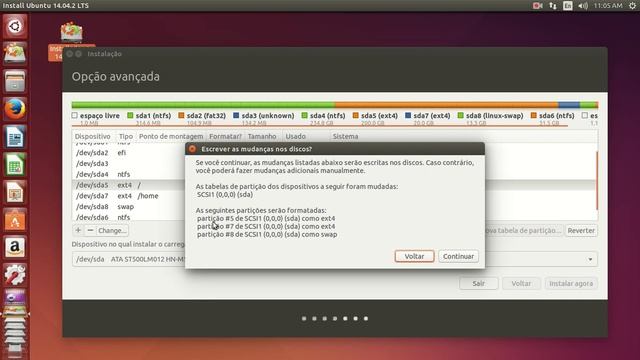Click the blue sda7 (ext4) legend swatch
This screenshot has width=640, height=360.
tap(408, 116)
